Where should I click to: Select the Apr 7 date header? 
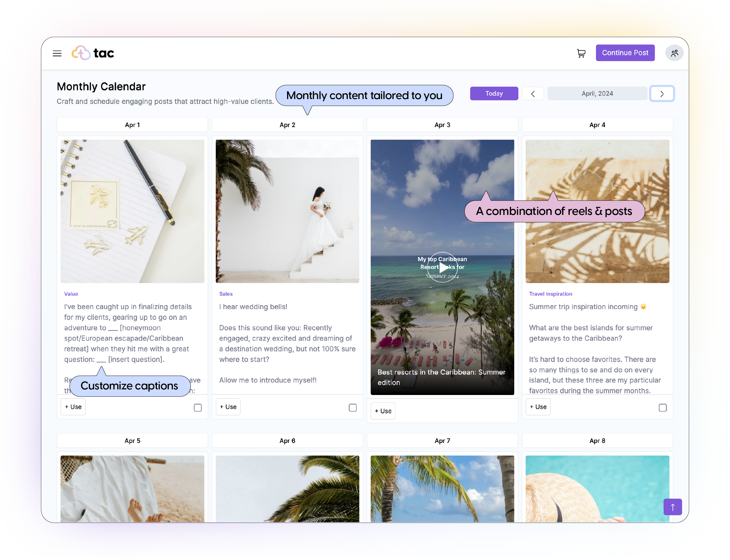(442, 441)
